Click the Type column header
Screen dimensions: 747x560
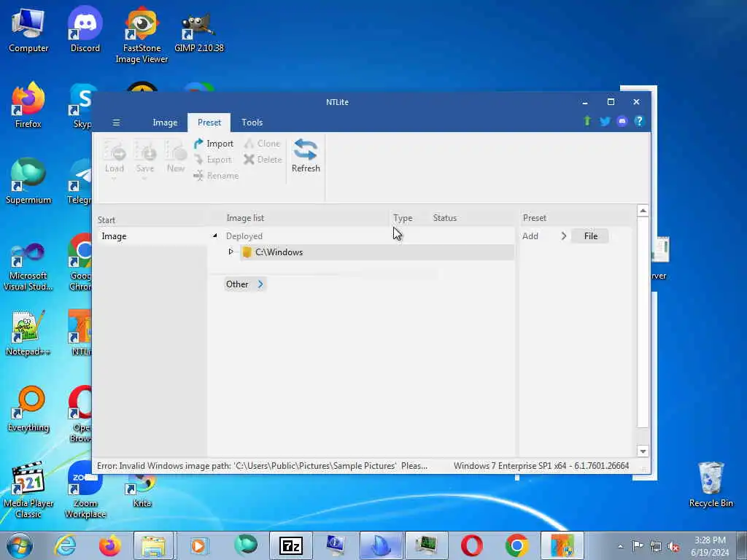[x=403, y=218]
